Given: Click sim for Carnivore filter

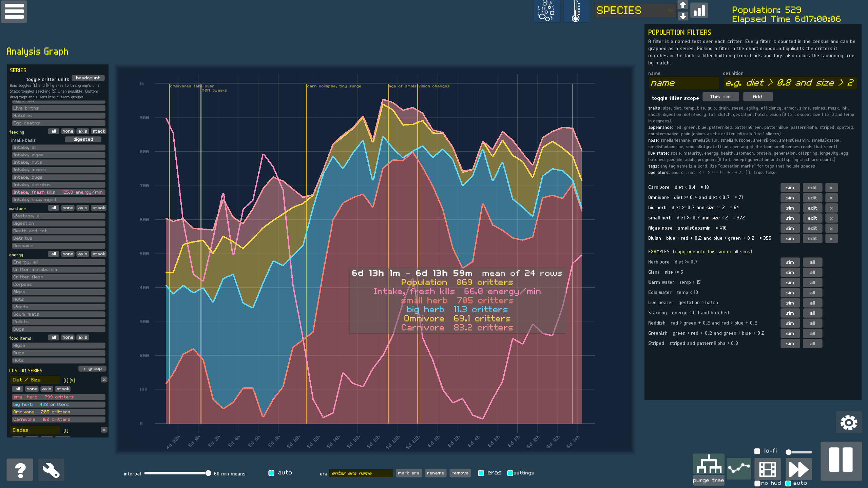Looking at the screenshot, I should point(790,188).
